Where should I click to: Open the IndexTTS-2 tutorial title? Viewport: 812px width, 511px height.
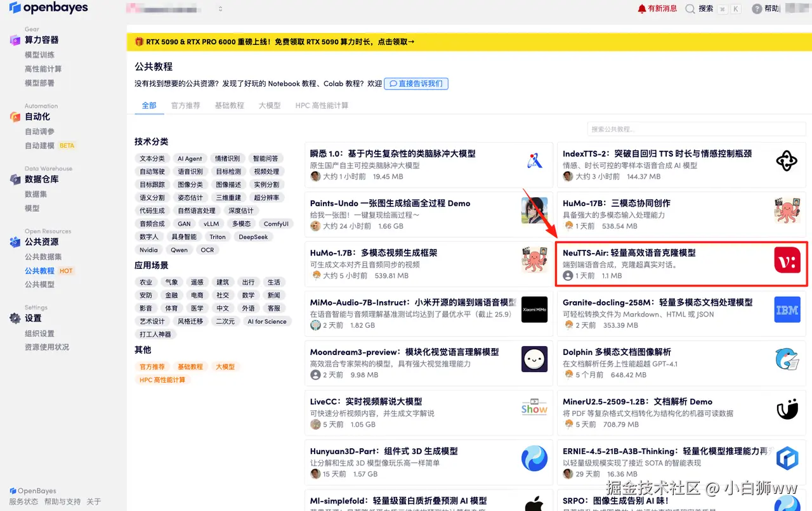pyautogui.click(x=657, y=153)
